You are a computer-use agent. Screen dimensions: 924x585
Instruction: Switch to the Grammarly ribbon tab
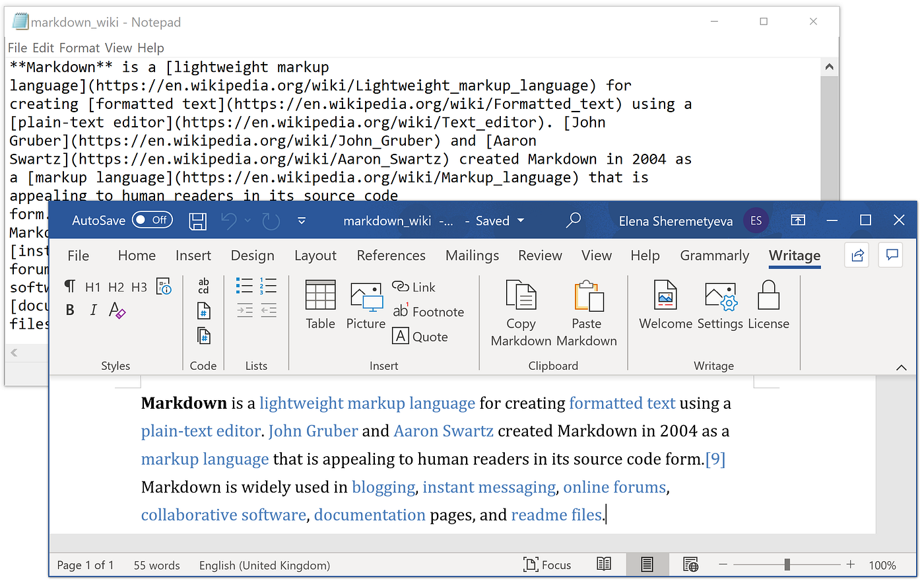pos(714,256)
